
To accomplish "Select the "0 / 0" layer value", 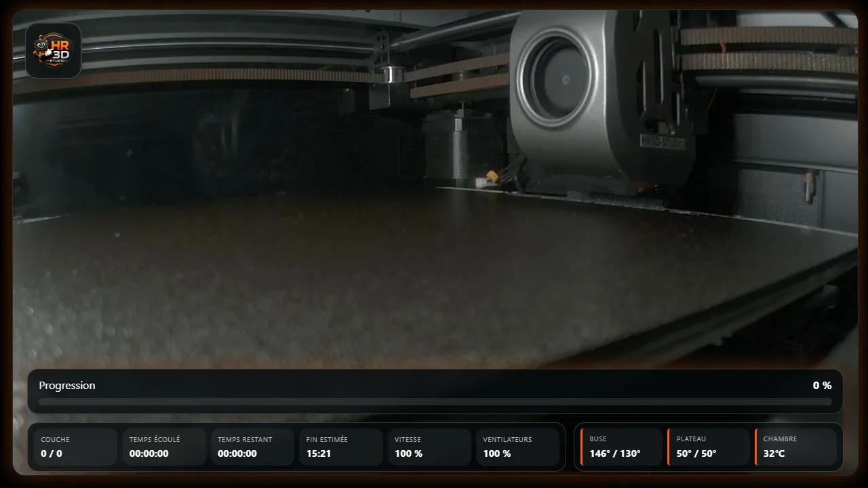I will point(52,453).
